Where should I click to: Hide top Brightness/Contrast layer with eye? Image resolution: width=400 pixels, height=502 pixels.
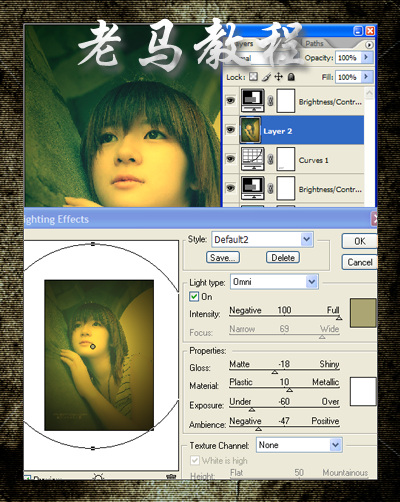pyautogui.click(x=230, y=100)
